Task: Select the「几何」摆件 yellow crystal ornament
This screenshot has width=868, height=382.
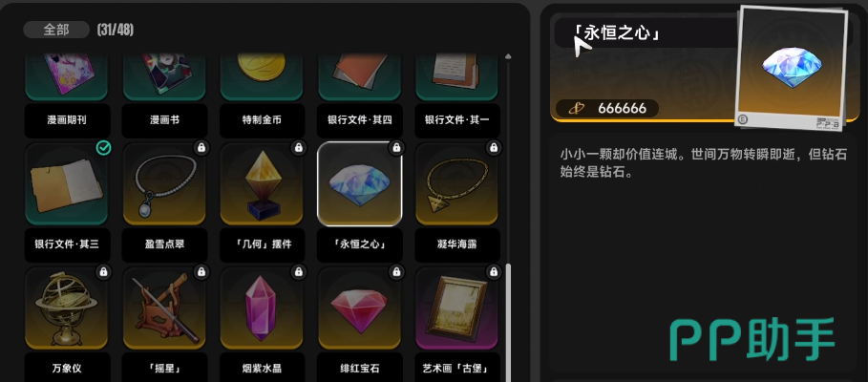Action: point(262,184)
